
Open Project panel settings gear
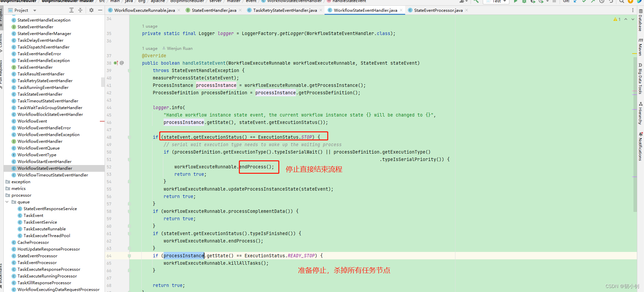click(x=91, y=10)
